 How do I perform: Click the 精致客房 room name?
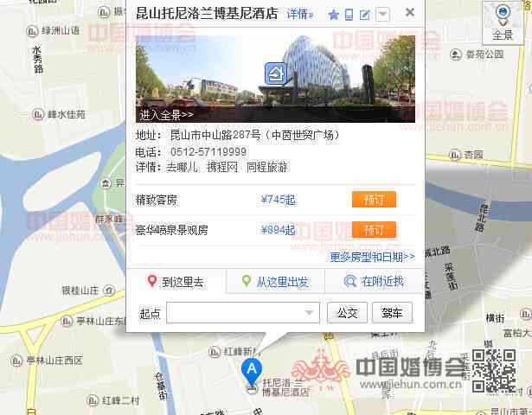(x=157, y=200)
